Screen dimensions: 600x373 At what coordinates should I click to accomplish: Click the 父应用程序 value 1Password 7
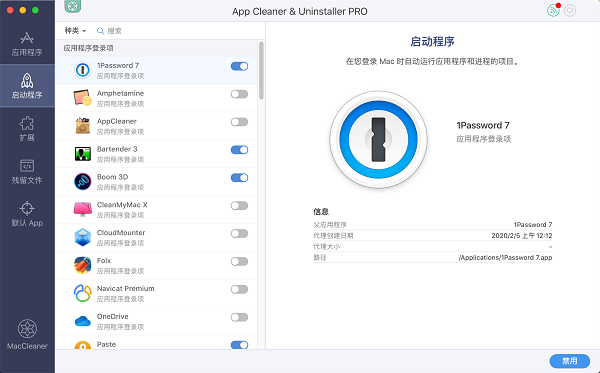tap(533, 225)
